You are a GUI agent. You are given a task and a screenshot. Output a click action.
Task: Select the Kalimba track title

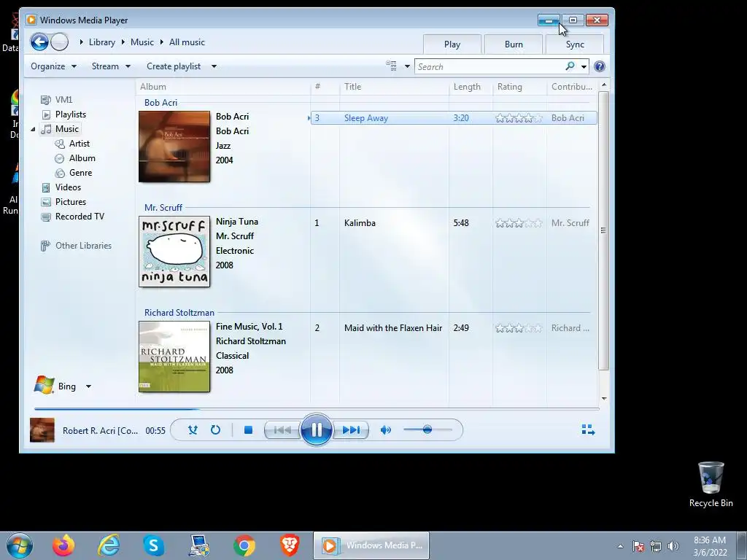[360, 223]
